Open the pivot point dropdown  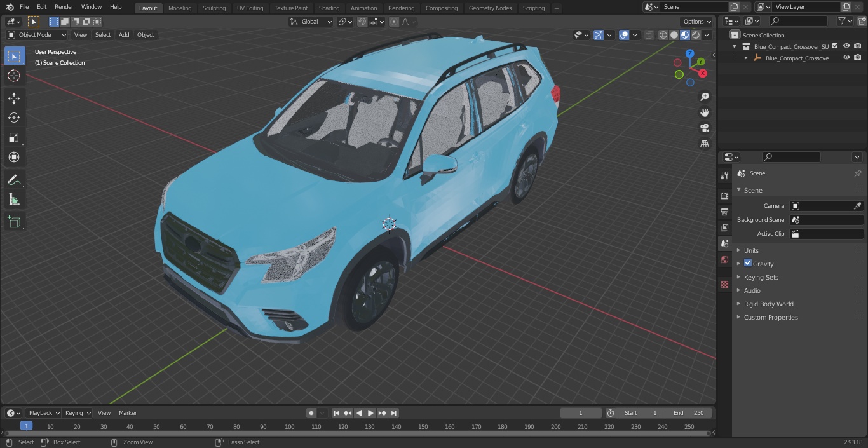tap(345, 22)
